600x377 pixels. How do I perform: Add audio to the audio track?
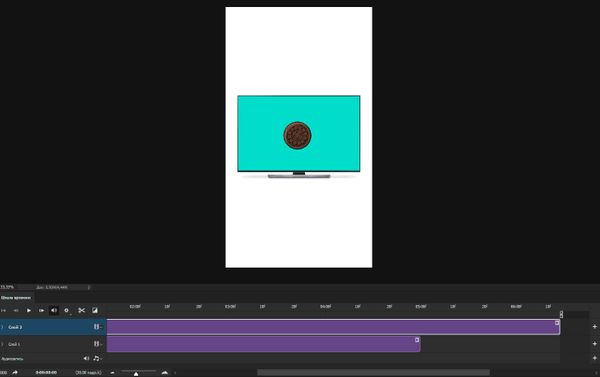point(595,358)
